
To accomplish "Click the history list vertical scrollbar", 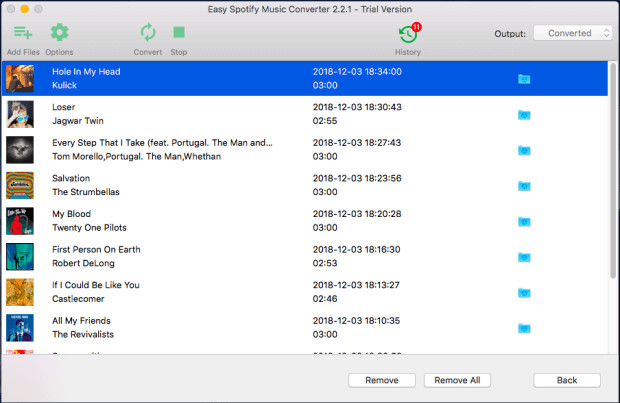I will [x=613, y=170].
